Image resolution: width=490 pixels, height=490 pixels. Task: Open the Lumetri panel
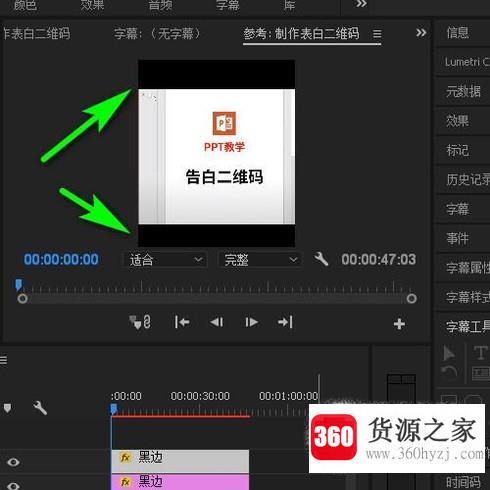(467, 62)
